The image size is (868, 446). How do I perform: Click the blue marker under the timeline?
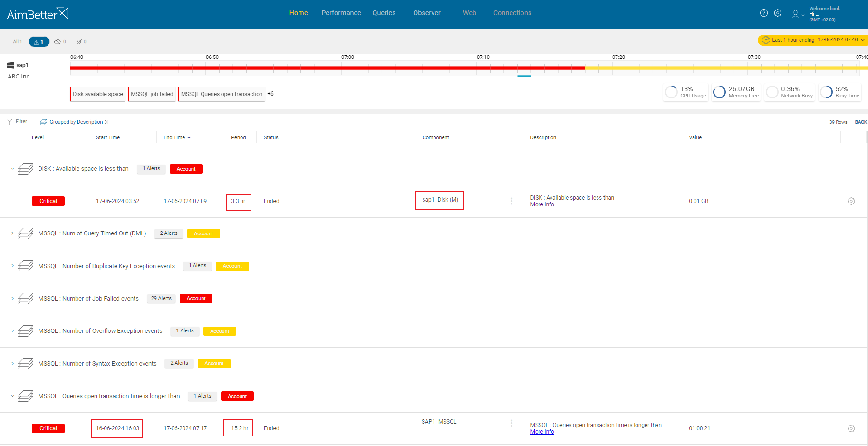524,76
